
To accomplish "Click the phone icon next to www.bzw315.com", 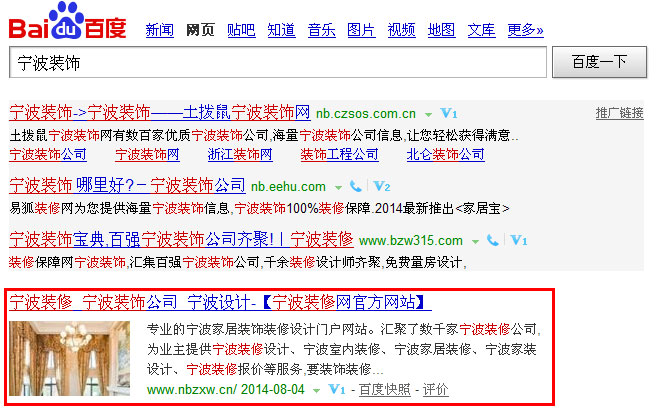I will coord(492,240).
